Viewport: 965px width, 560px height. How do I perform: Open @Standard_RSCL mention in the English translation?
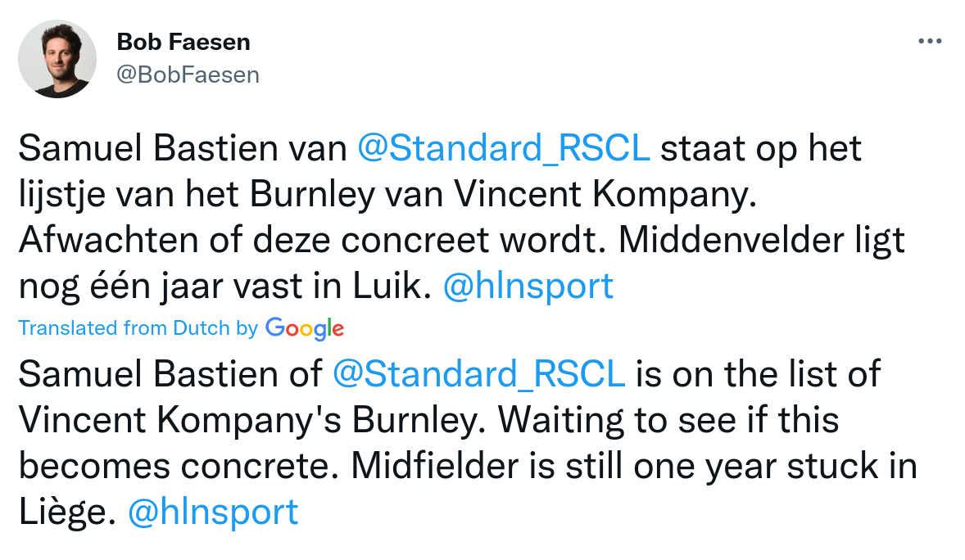[x=479, y=374]
